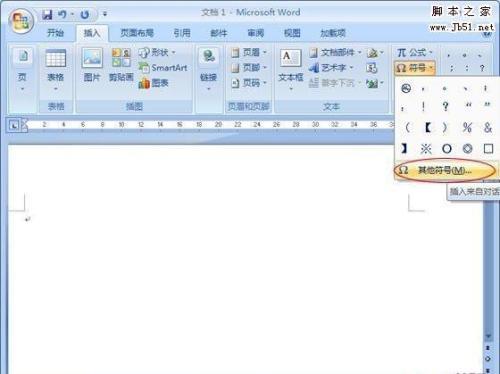Switch to the 页面布局 tab
The width and height of the screenshot is (500, 374).
click(x=137, y=33)
